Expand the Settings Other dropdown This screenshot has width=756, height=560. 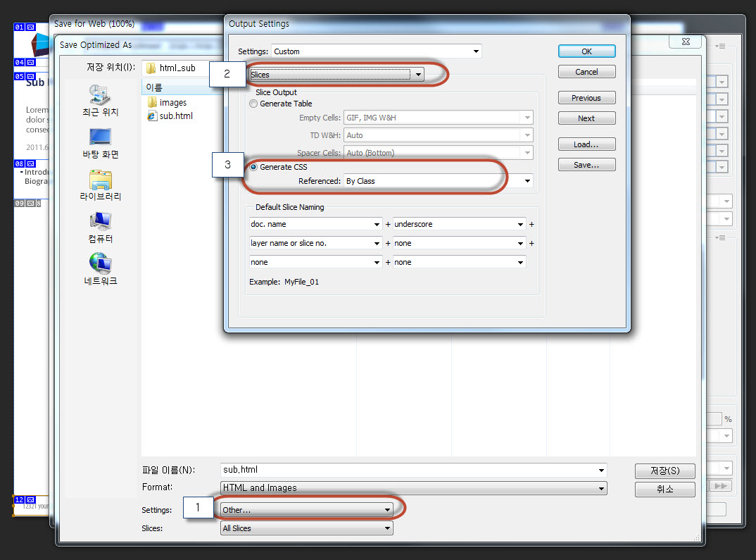point(306,509)
